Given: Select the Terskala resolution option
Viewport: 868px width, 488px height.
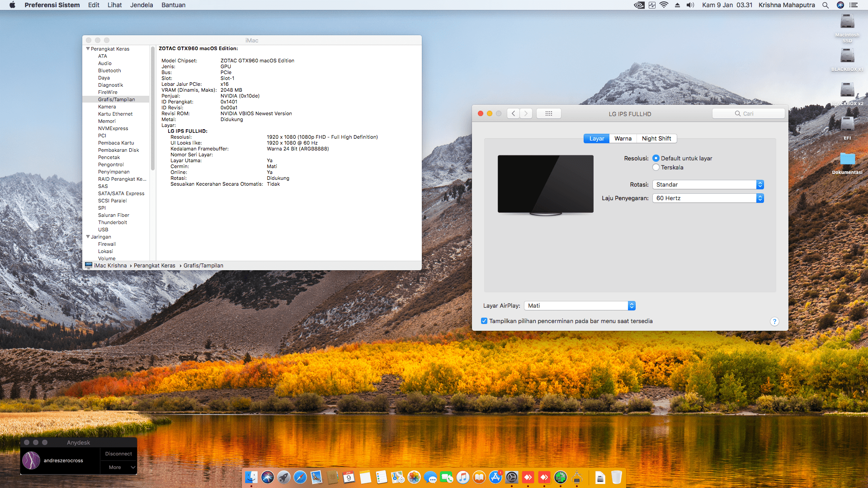Looking at the screenshot, I should coord(656,167).
